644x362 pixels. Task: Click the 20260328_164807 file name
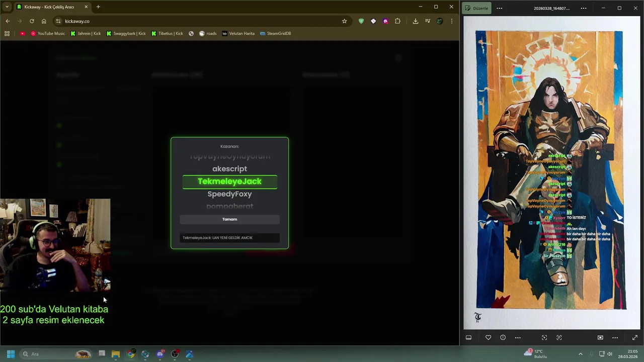551,8
